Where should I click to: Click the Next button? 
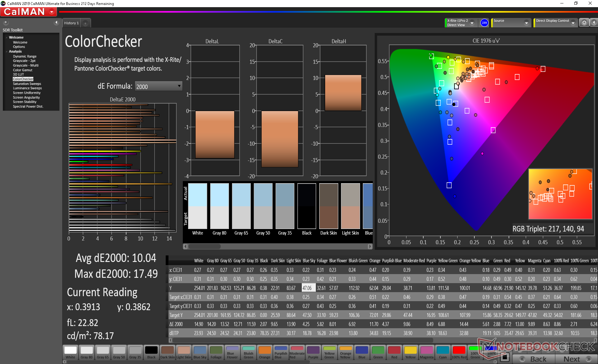tap(576, 359)
